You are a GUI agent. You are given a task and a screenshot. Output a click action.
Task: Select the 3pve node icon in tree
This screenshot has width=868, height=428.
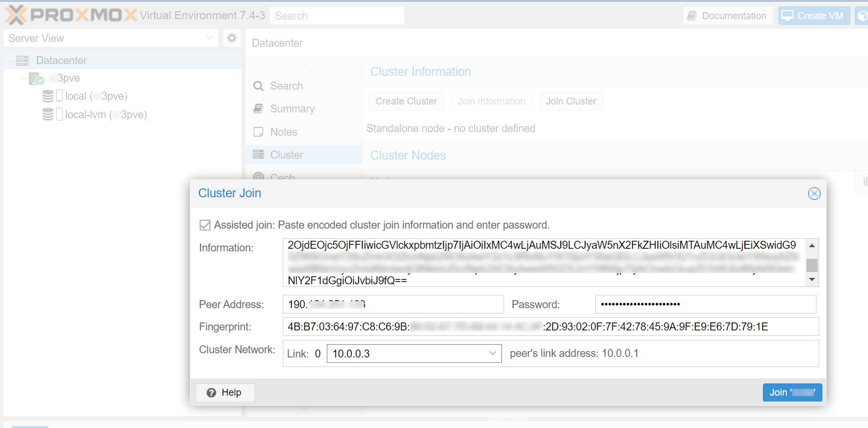[36, 78]
